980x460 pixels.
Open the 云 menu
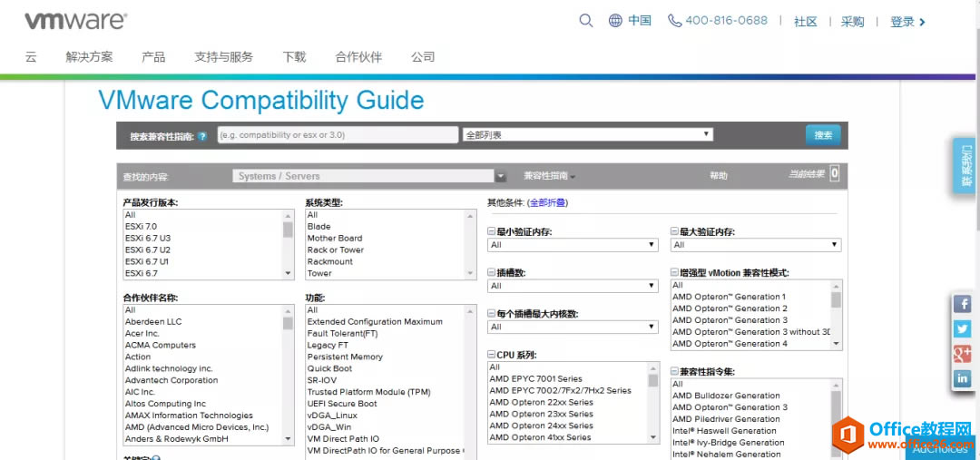tap(31, 57)
